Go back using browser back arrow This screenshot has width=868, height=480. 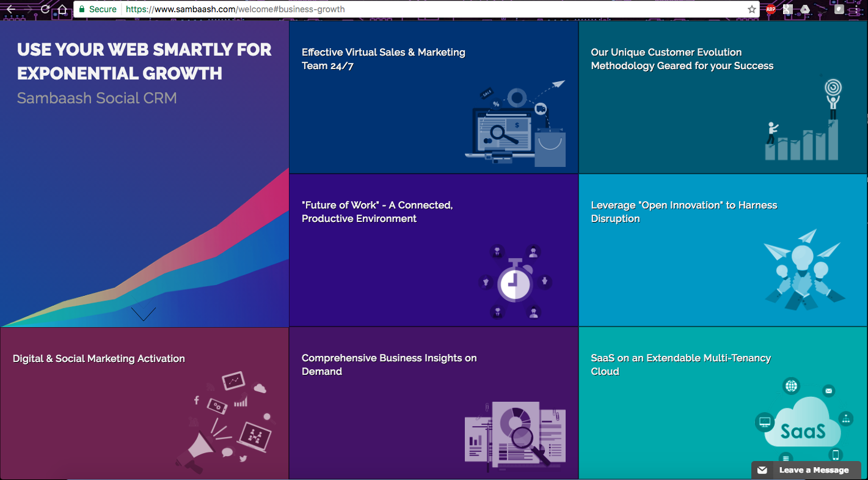click(x=10, y=9)
